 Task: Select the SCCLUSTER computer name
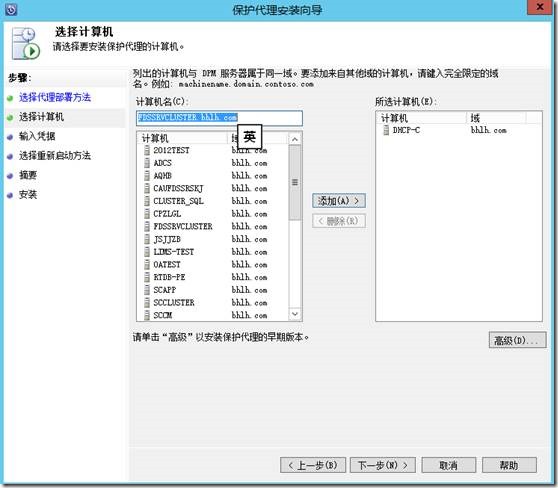tap(174, 303)
